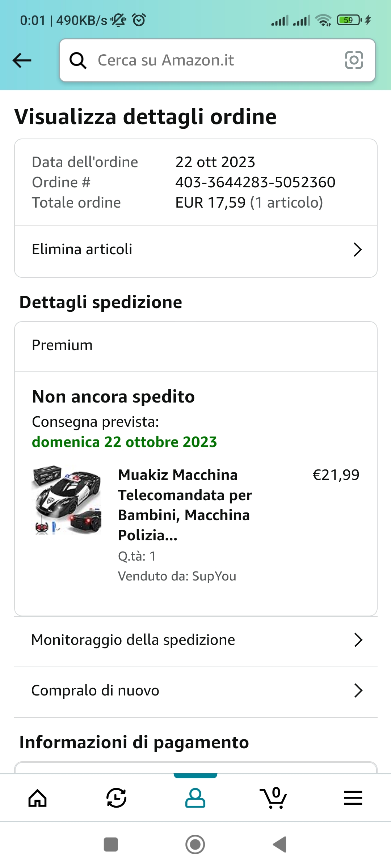Screen dimensions: 391x868
Task: Open the shopping cart icon
Action: (274, 798)
